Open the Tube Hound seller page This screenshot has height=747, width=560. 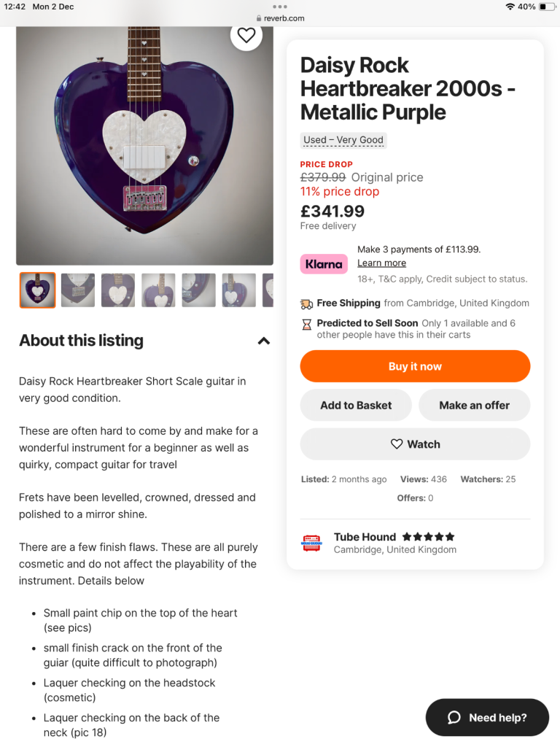coord(365,537)
